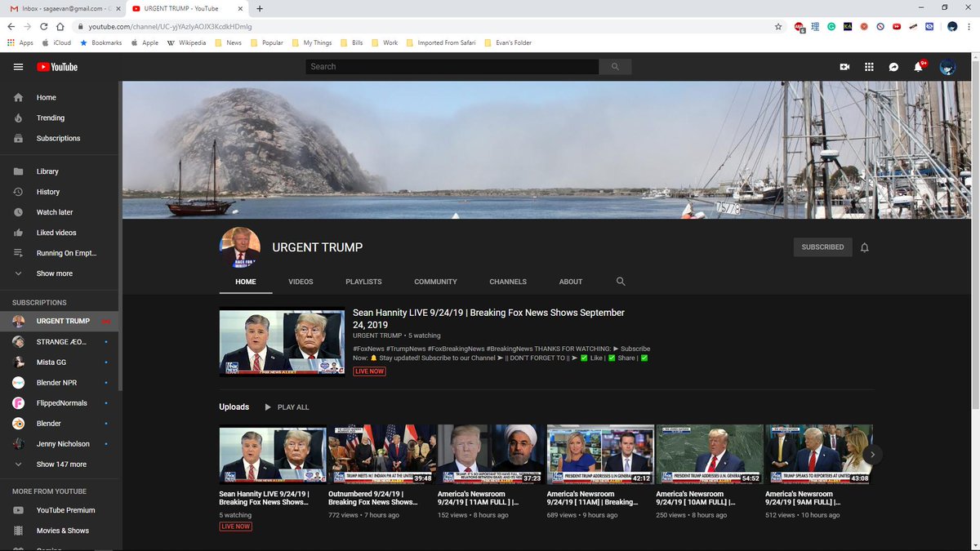Open Liked videos in sidebar

(60, 233)
